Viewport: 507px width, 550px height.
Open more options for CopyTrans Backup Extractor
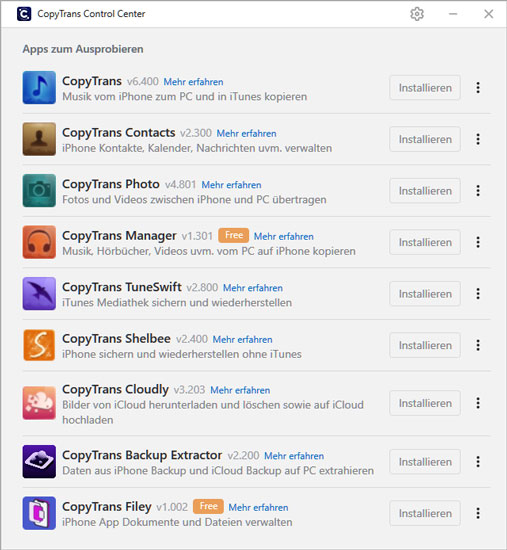click(478, 462)
